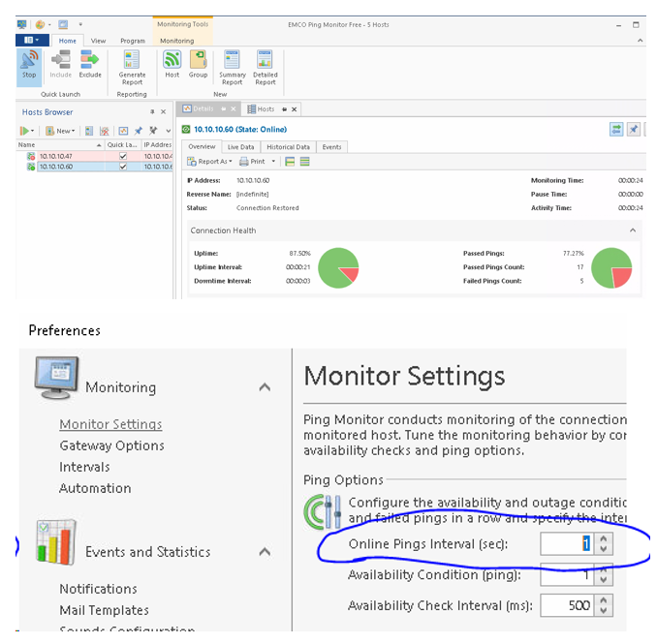Viewport: 657px width, 644px height.
Task: Collapse the Connection Health section
Action: [x=633, y=230]
